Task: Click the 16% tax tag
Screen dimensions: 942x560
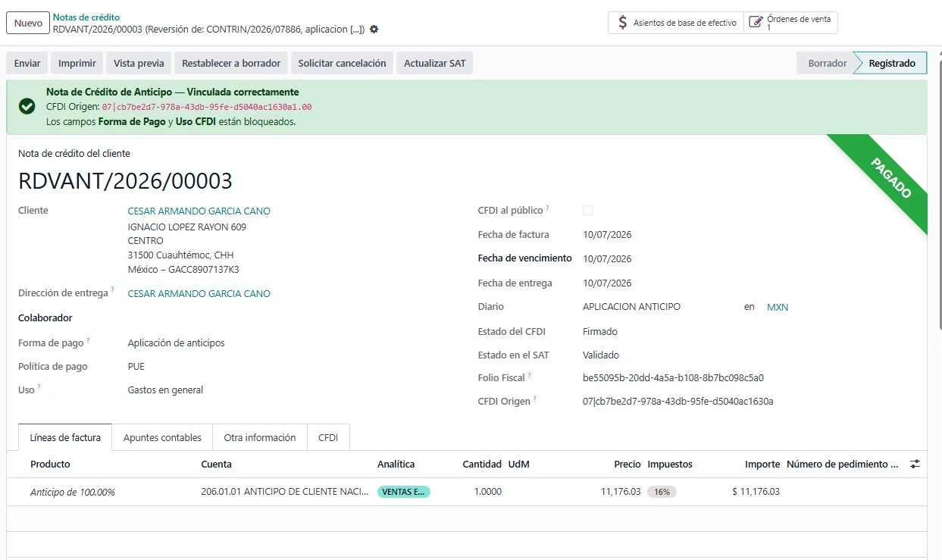Action: click(x=662, y=492)
